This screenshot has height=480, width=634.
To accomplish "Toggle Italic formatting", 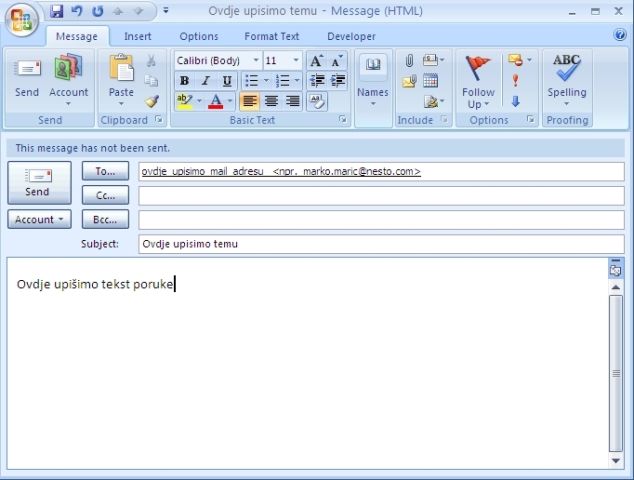I will tap(205, 81).
